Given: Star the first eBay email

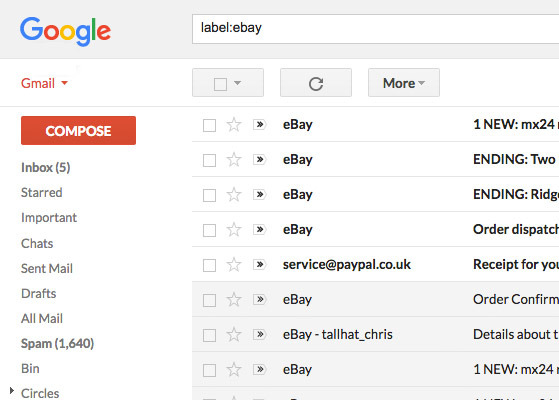Looking at the screenshot, I should pyautogui.click(x=234, y=125).
